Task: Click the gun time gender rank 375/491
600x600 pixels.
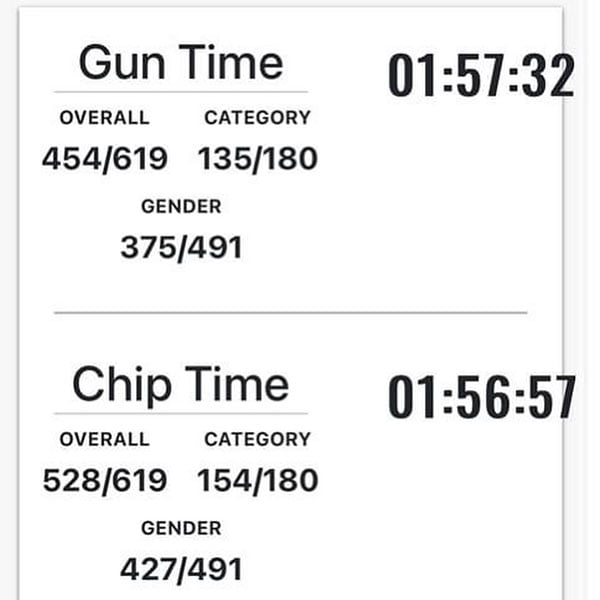Action: click(181, 248)
